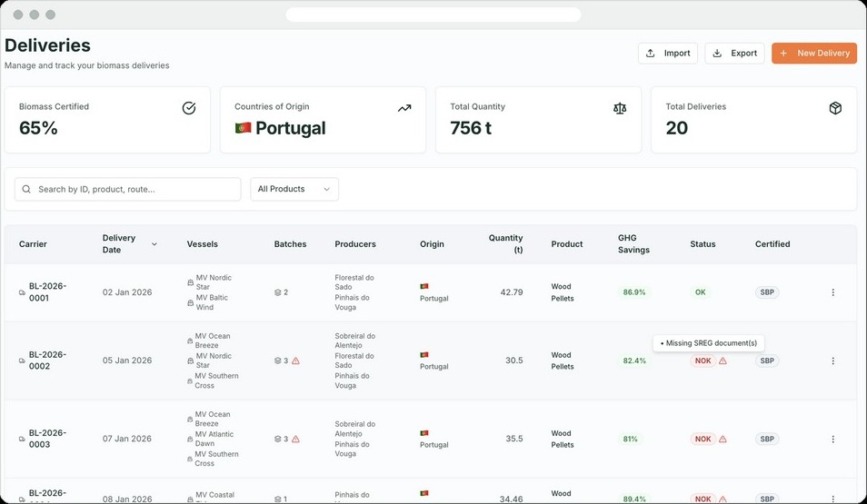
Task: Click the quantity value 42.79
Action: (512, 292)
